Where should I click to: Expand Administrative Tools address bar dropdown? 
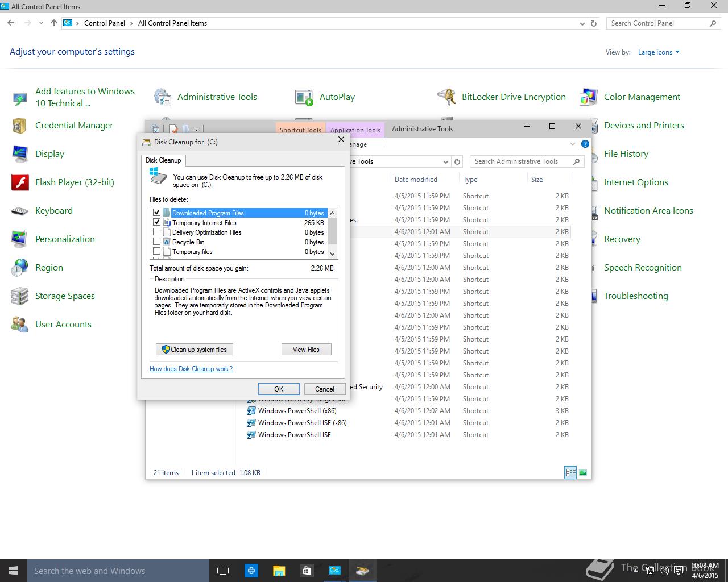click(446, 161)
